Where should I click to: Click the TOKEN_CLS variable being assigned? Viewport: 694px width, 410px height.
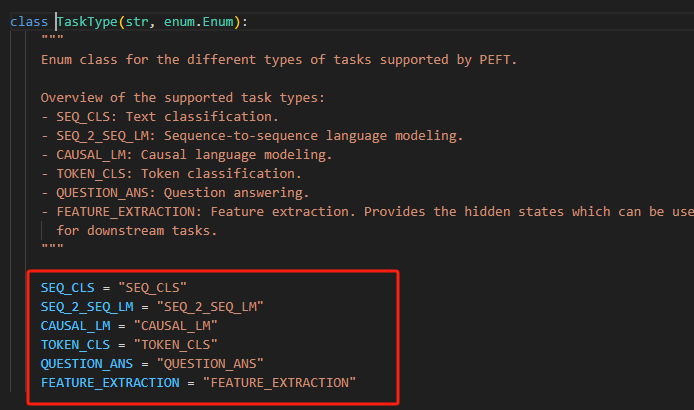76,344
